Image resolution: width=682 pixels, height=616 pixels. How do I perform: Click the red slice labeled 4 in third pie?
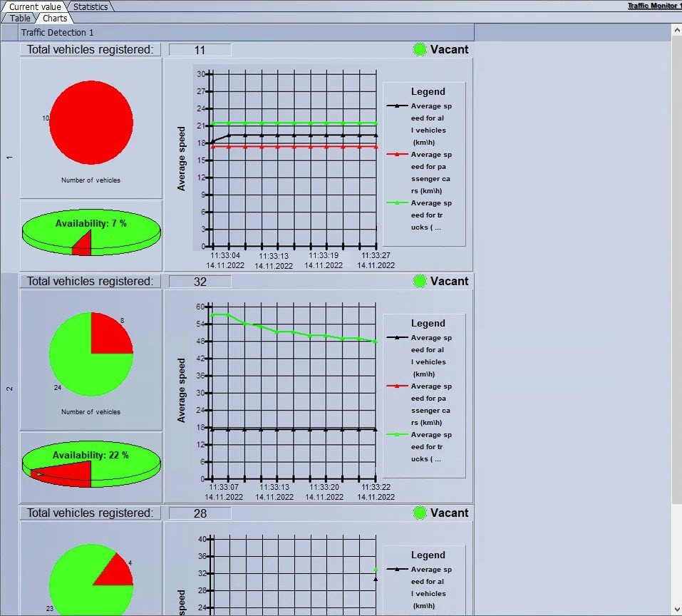click(x=115, y=571)
